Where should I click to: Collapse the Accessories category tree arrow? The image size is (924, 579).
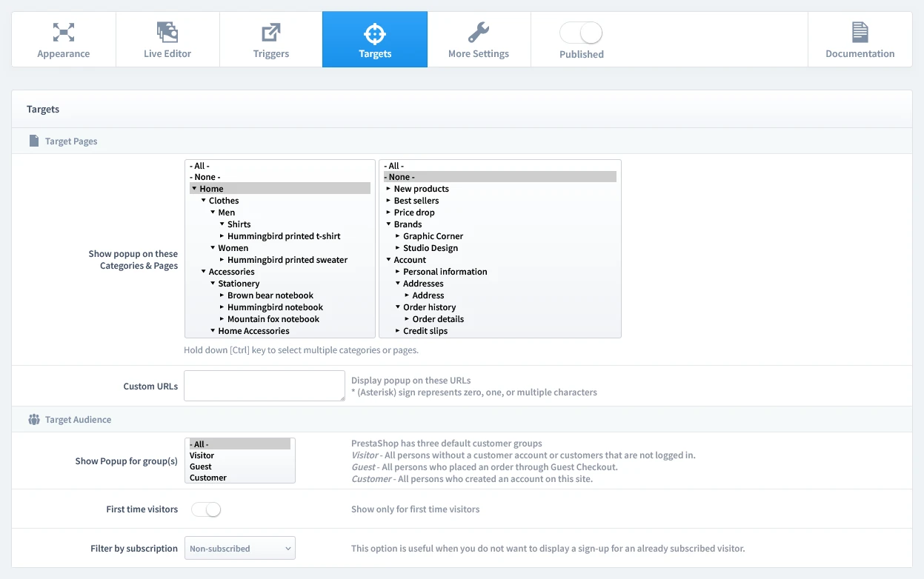(x=203, y=272)
